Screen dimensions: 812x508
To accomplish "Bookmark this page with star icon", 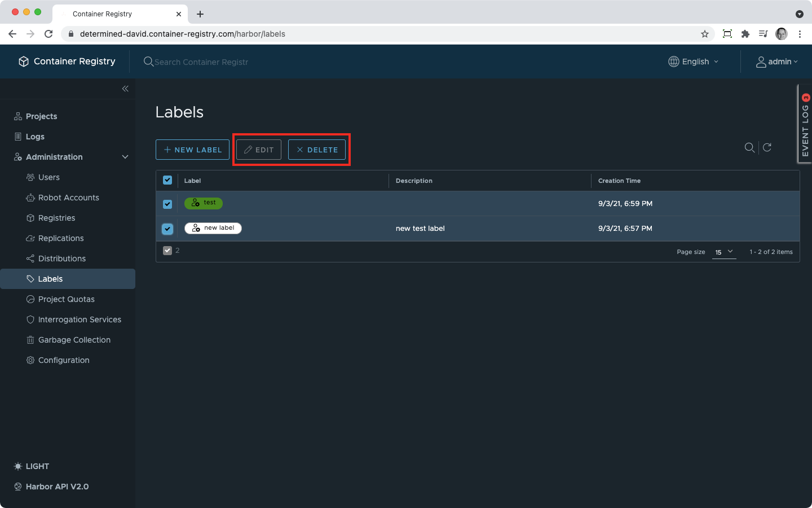I will [705, 34].
